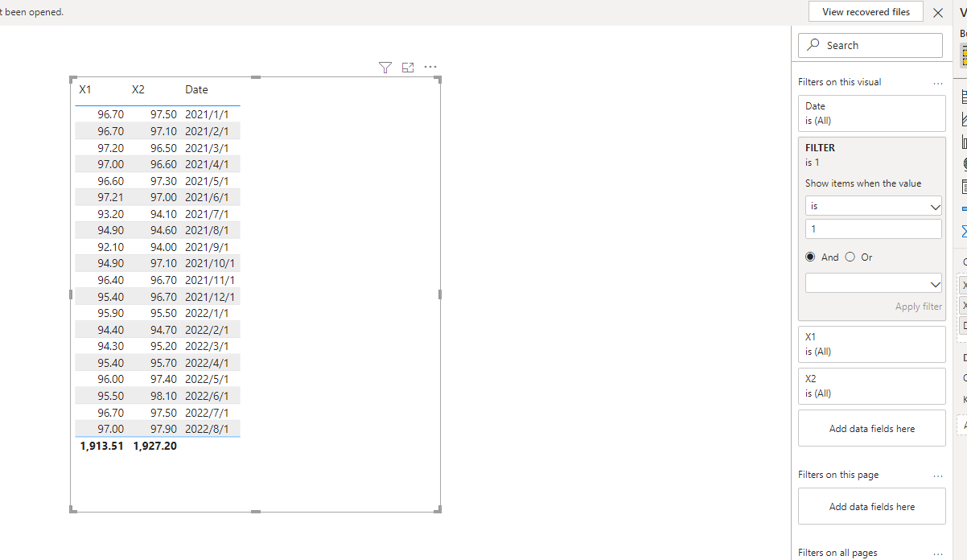Click the 92.10 value cell
The height and width of the screenshot is (560, 967).
[x=111, y=247]
